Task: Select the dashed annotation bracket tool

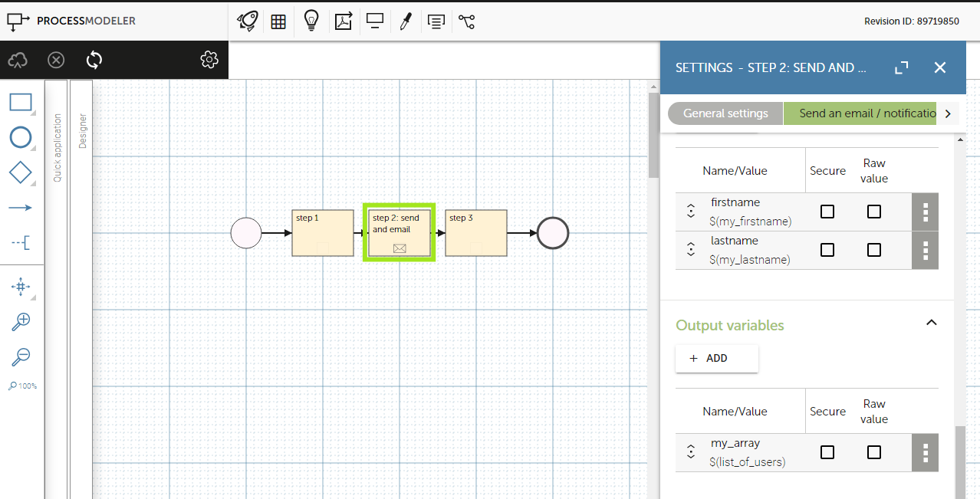Action: 21,243
